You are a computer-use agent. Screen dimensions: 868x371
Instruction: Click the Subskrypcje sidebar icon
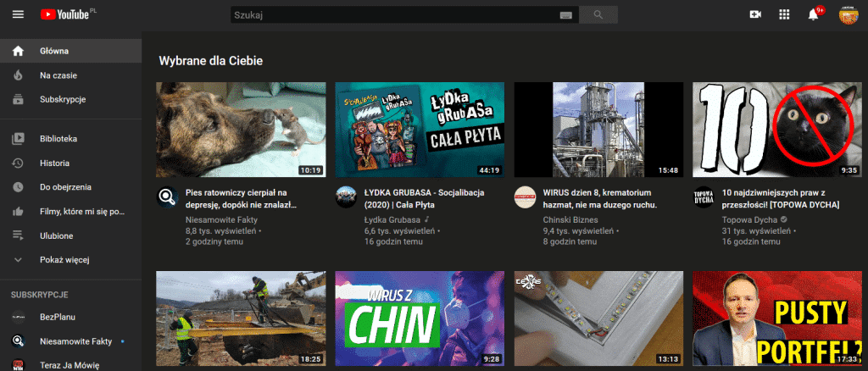coord(19,99)
